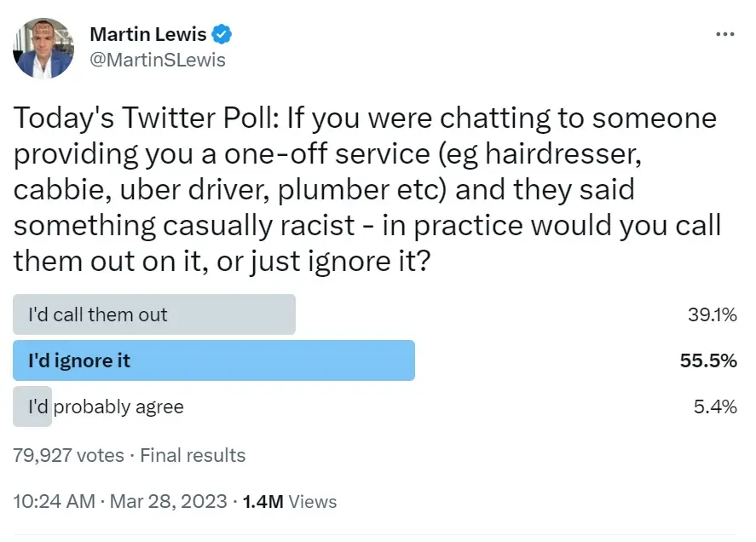Open "Final results" details
Screen dimensions: 756x542
[x=193, y=455]
